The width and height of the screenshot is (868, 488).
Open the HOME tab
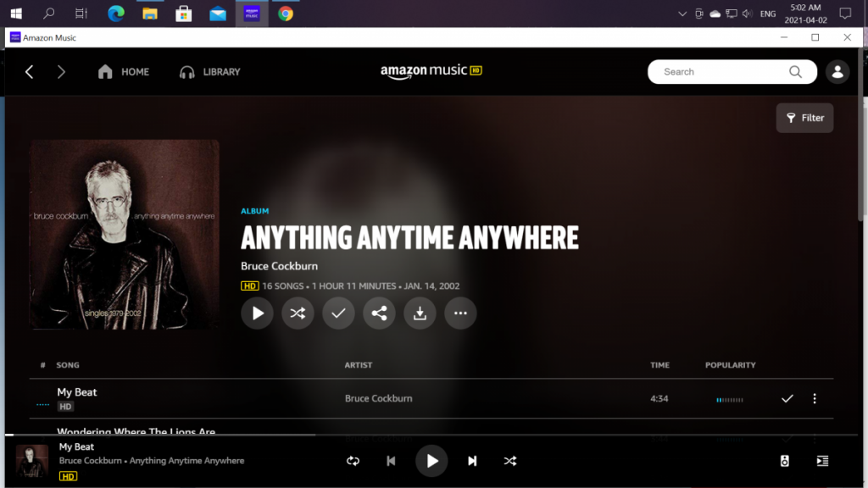tap(124, 72)
